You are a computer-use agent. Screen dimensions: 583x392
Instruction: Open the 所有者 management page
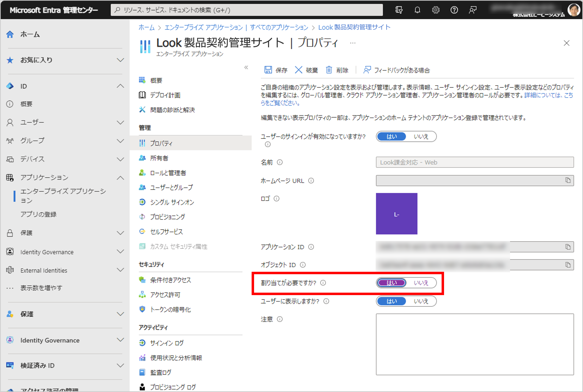[x=159, y=158]
